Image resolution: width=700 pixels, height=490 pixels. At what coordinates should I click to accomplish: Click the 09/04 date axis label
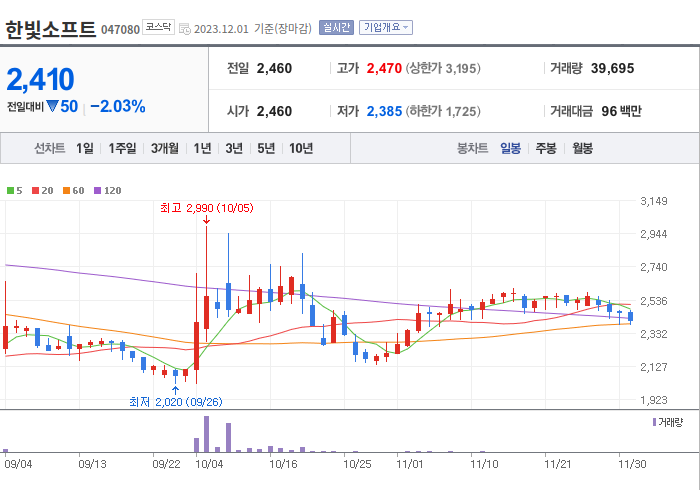pos(18,464)
